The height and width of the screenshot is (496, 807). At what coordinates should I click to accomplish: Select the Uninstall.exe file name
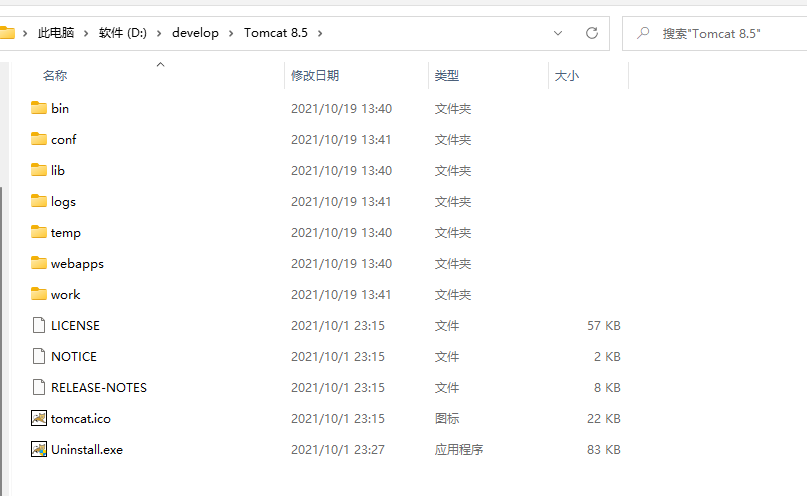click(x=87, y=450)
